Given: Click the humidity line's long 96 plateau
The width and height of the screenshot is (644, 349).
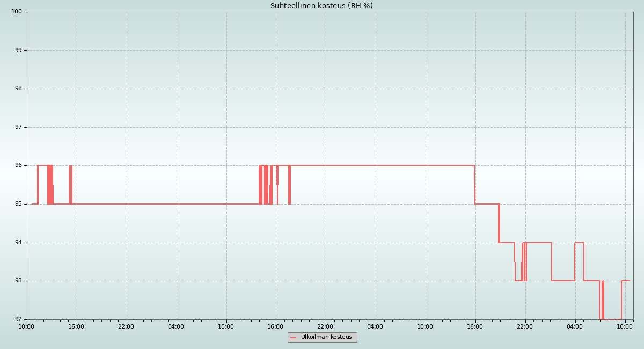Looking at the screenshot, I should (x=376, y=165).
